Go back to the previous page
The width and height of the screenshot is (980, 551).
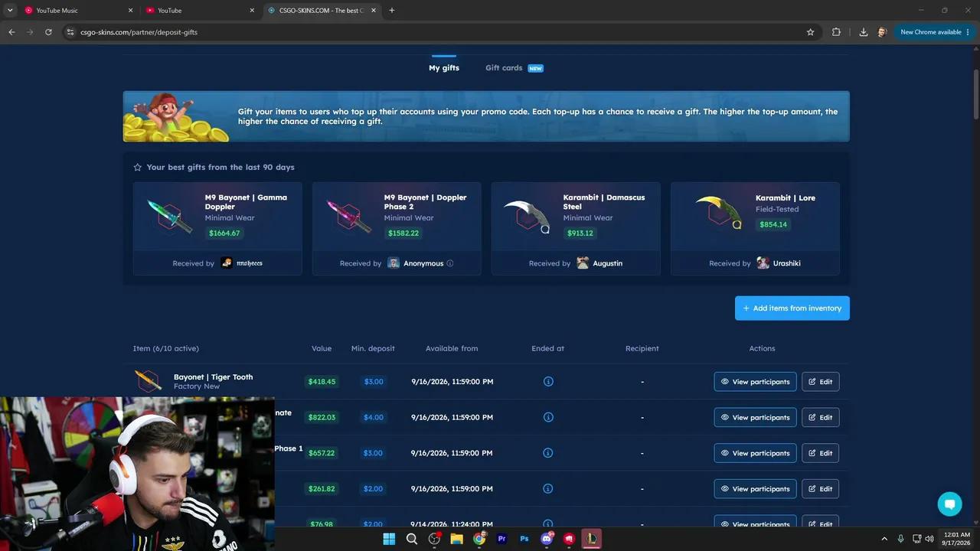[11, 32]
